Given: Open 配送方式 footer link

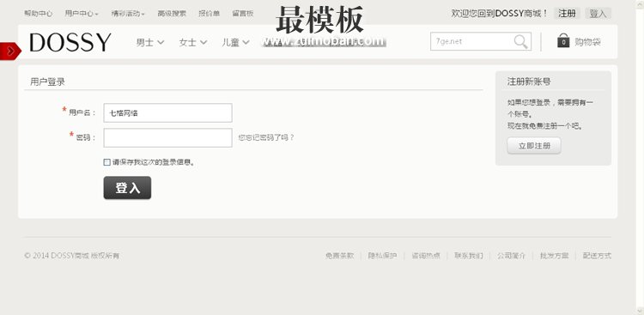Looking at the screenshot, I should (x=597, y=256).
